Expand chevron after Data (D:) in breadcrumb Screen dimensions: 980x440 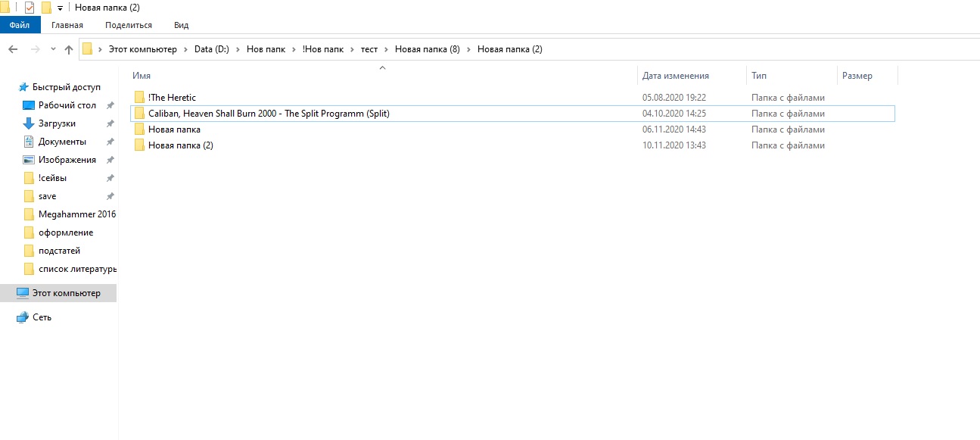238,49
